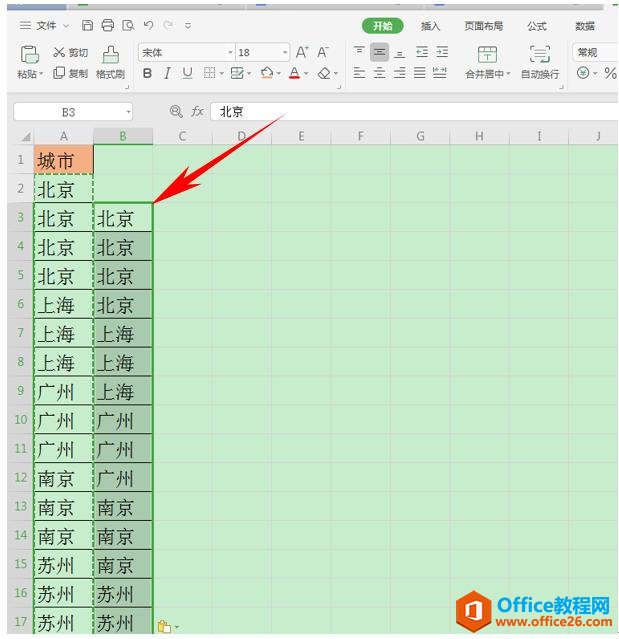Switch to 插入 tab

pyautogui.click(x=430, y=26)
